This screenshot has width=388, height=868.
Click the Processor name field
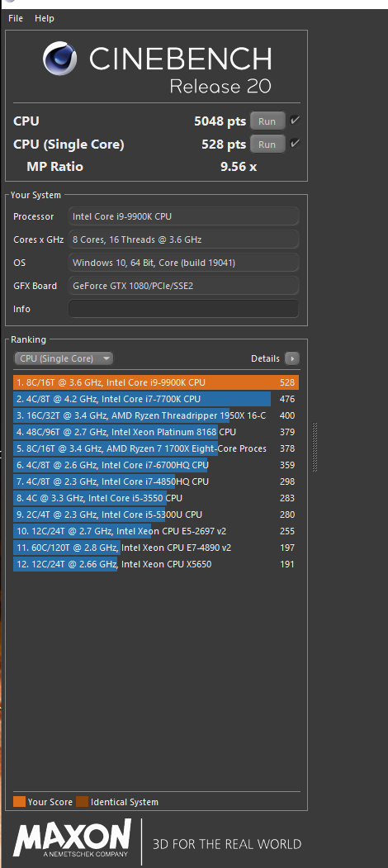pos(183,216)
